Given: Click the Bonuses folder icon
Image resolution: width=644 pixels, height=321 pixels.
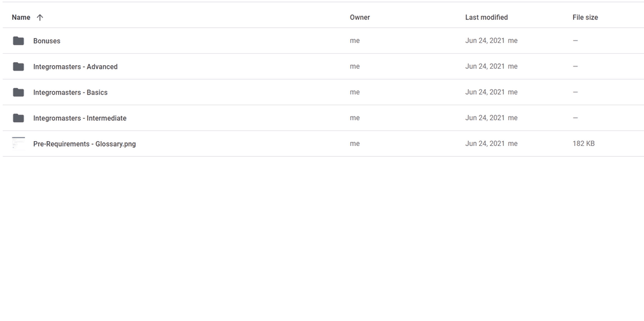Looking at the screenshot, I should click(19, 40).
